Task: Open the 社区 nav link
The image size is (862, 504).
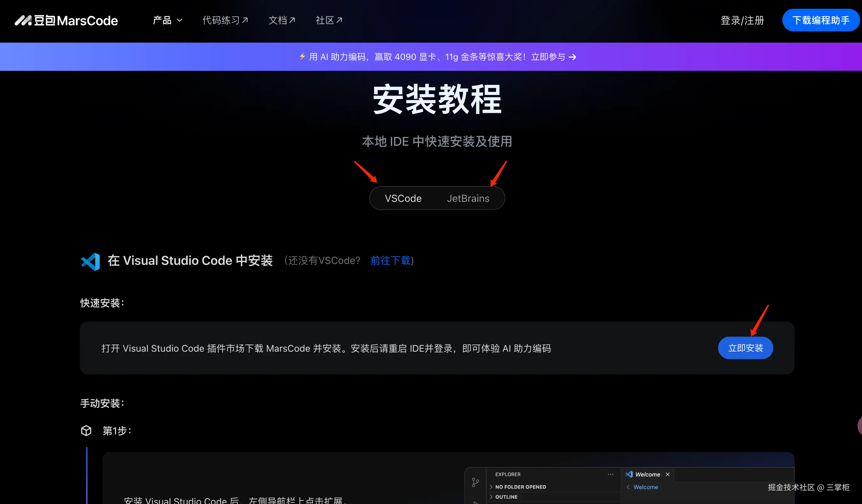Action: (329, 20)
